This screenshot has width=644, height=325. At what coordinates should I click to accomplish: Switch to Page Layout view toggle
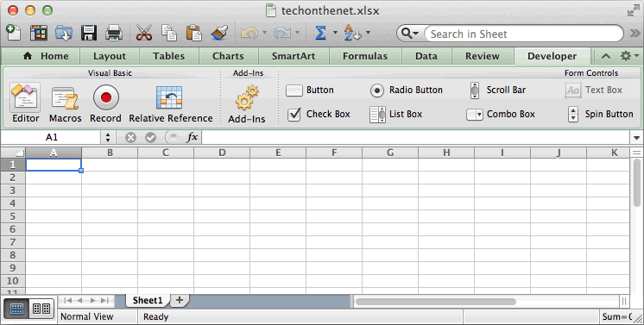tap(41, 309)
